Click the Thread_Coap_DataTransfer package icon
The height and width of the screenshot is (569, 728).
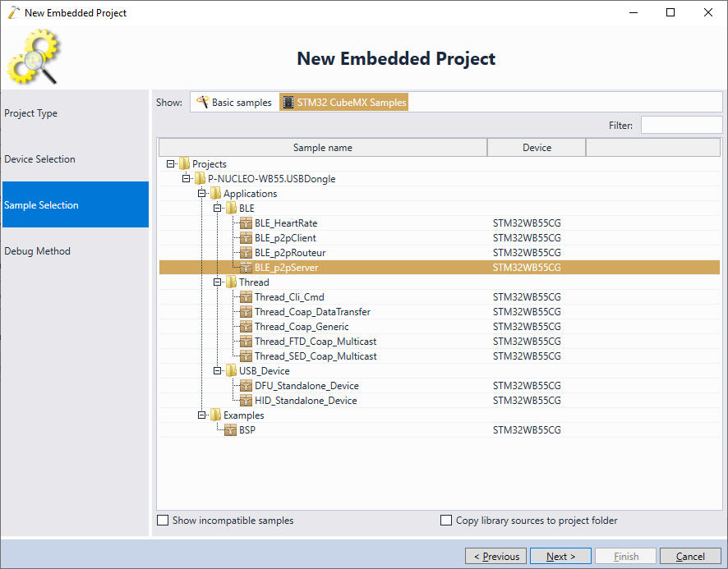[x=246, y=312]
